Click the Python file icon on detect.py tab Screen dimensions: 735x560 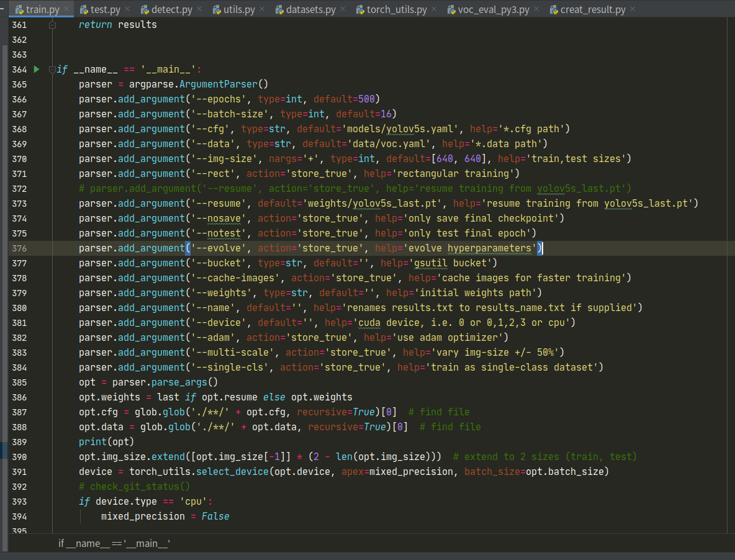(145, 9)
